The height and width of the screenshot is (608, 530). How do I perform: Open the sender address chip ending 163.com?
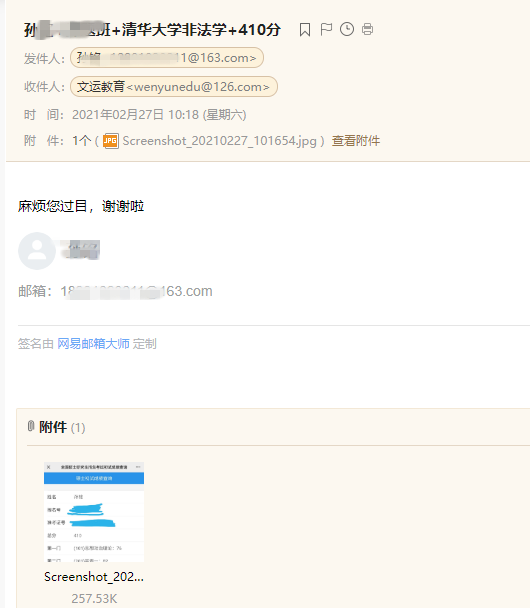point(167,58)
